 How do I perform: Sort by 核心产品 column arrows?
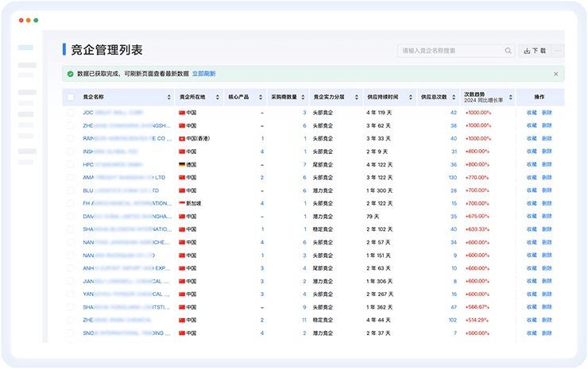tap(261, 98)
